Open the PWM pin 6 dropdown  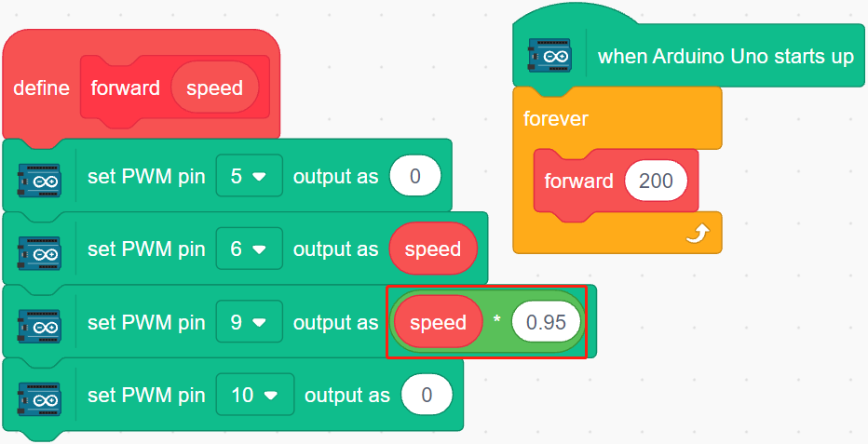pyautogui.click(x=249, y=249)
